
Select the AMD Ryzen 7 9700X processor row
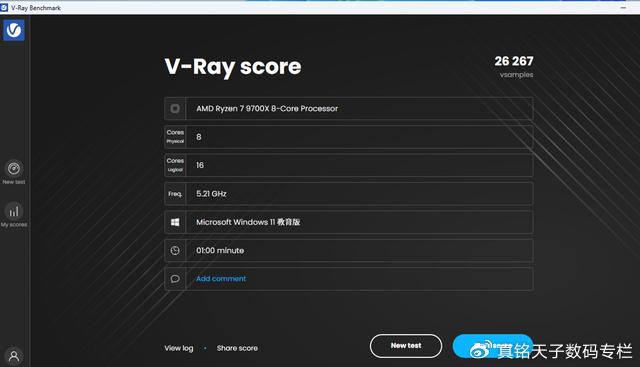(x=349, y=109)
